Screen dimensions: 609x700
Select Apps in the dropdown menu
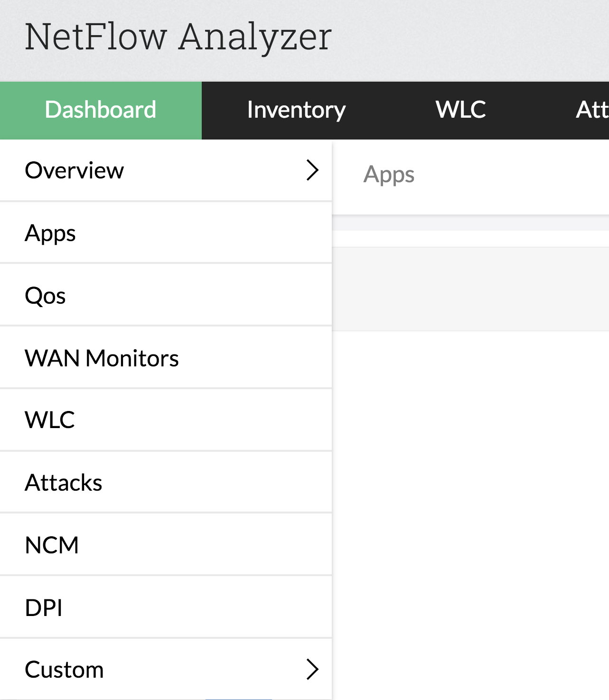[x=166, y=233]
